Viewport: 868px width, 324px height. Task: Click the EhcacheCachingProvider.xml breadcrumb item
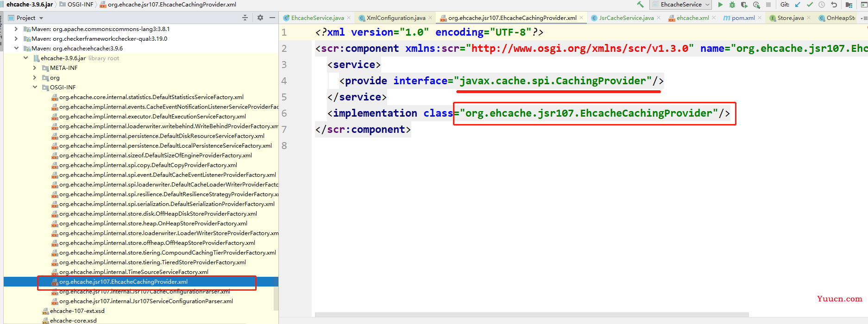click(x=168, y=4)
